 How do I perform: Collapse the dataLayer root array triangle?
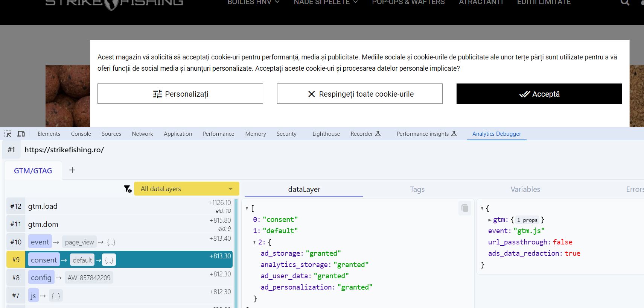(247, 208)
